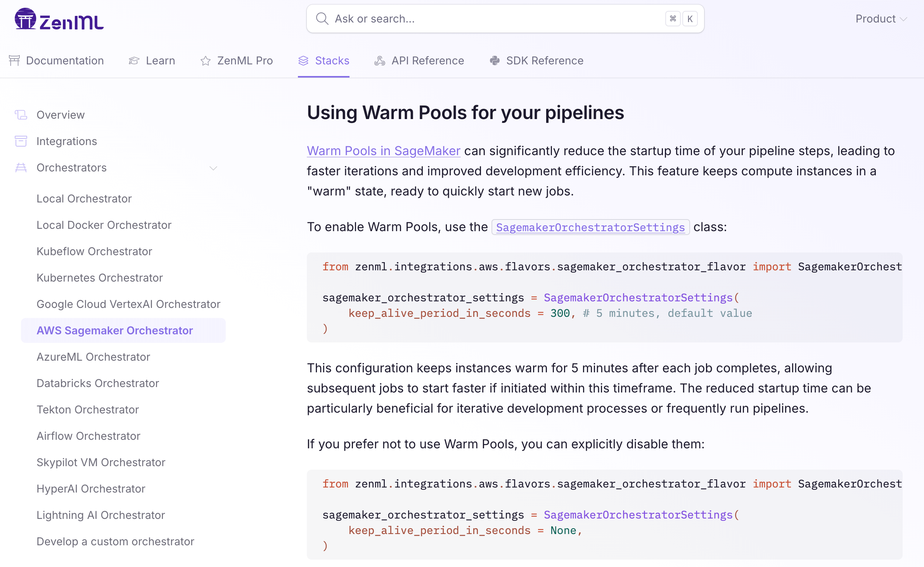The width and height of the screenshot is (924, 567).
Task: Go to the AzureML Orchestrator page
Action: click(93, 357)
